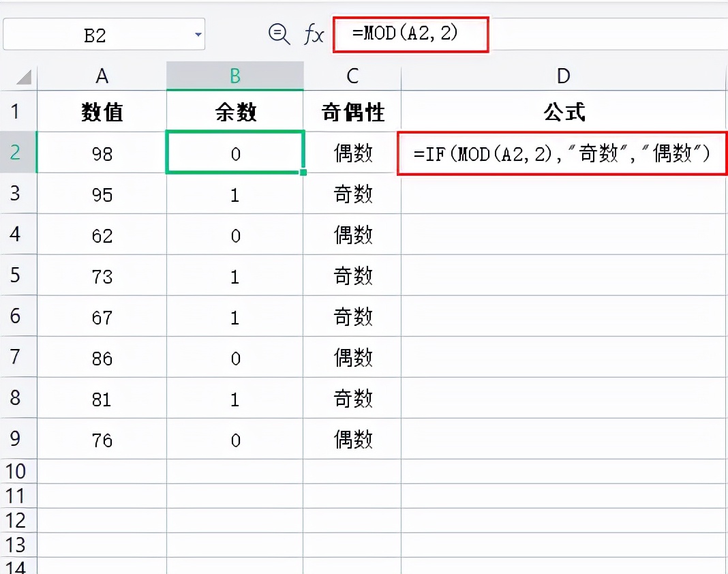Click the cell with the IF formula text

[x=562, y=153]
